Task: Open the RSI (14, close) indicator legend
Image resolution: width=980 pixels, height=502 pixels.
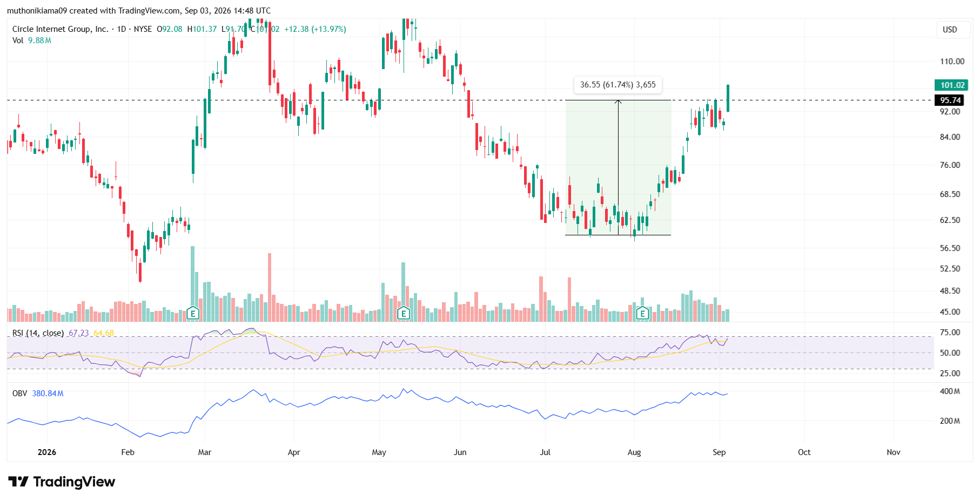Action: pos(38,333)
